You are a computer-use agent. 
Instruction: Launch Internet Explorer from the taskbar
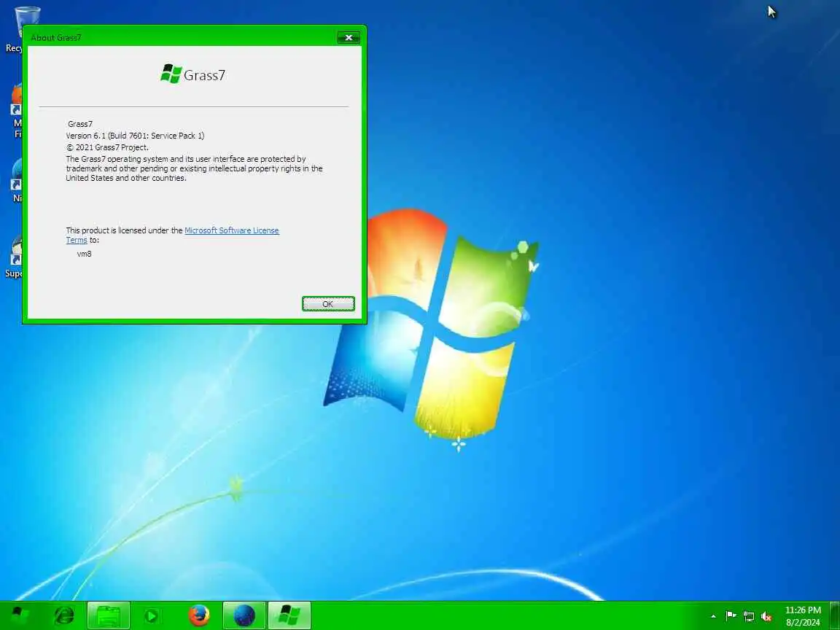[64, 615]
